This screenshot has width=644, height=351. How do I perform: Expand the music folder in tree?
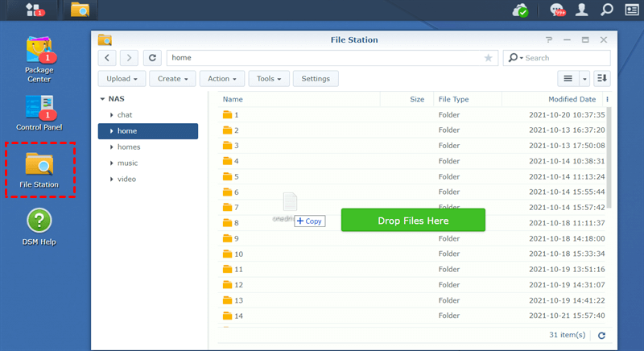pos(111,163)
